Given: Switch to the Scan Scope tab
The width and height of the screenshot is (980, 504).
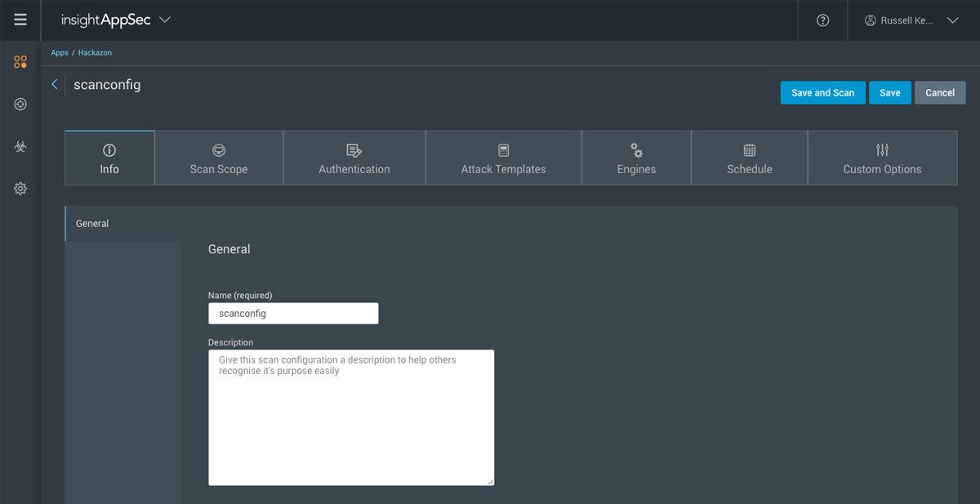Looking at the screenshot, I should [x=219, y=158].
